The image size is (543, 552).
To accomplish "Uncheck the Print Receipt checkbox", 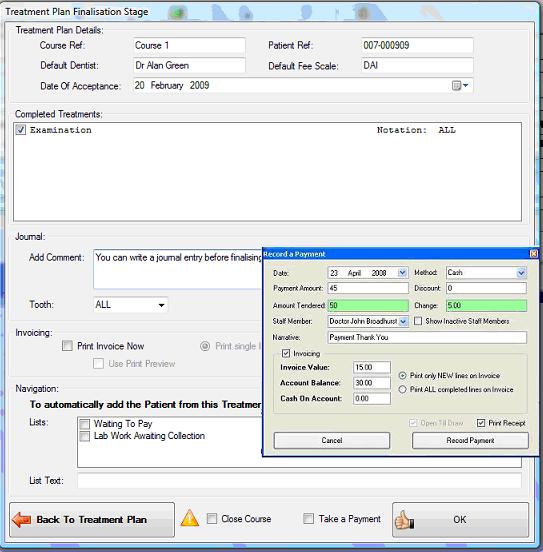I will [481, 423].
